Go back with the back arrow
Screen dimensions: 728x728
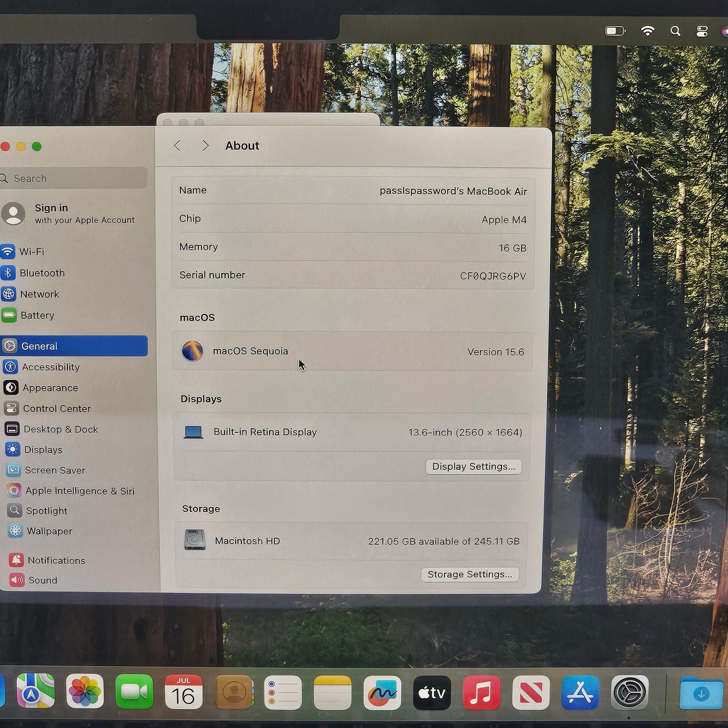pos(177,146)
